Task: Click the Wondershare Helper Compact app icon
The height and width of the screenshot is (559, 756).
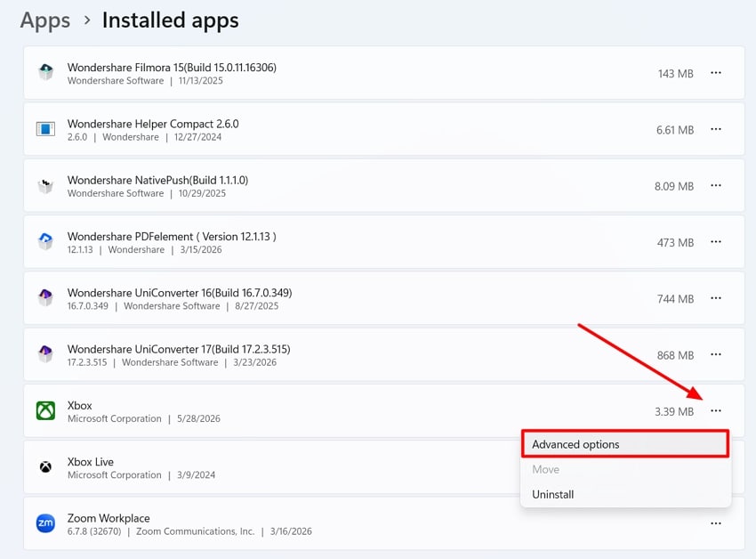Action: [x=45, y=129]
